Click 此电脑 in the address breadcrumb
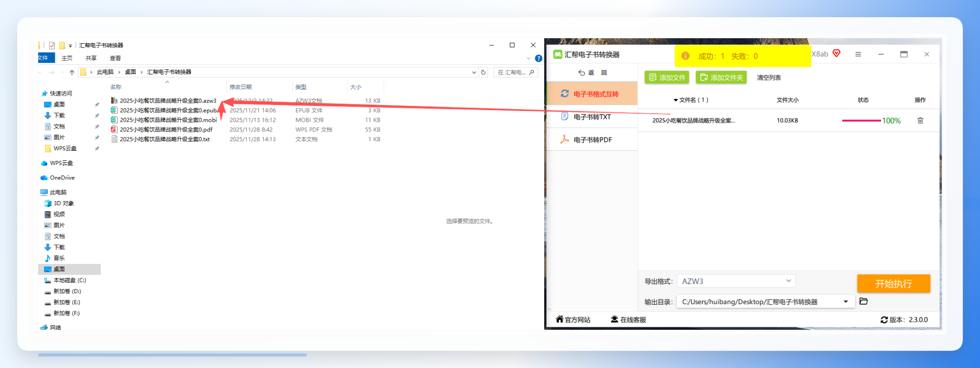The image size is (980, 368). [x=105, y=72]
